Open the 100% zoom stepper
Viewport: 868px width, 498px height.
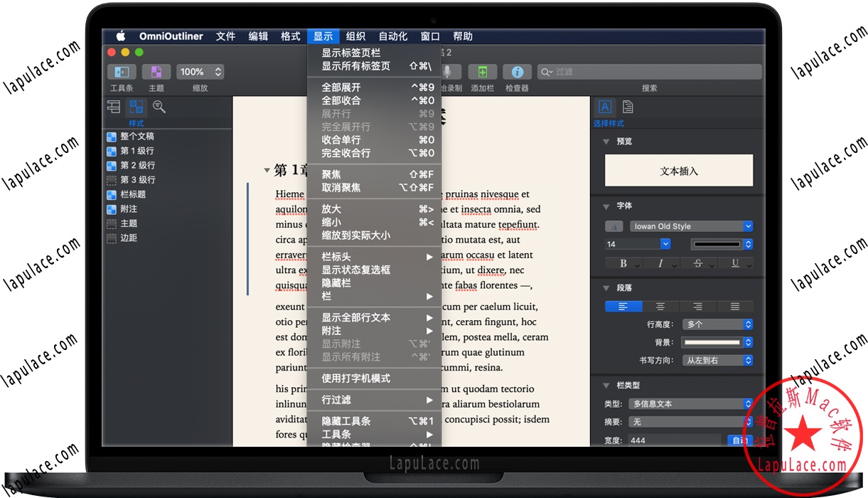point(200,72)
